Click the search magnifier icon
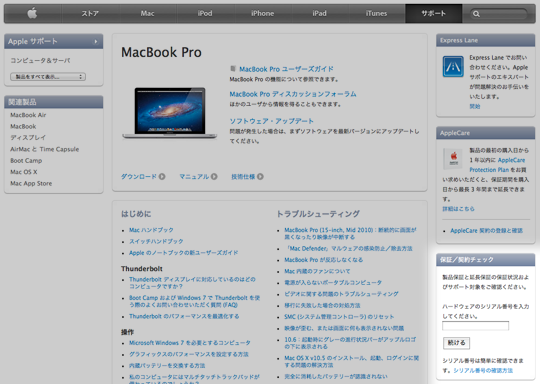The height and width of the screenshot is (384, 540). click(476, 14)
